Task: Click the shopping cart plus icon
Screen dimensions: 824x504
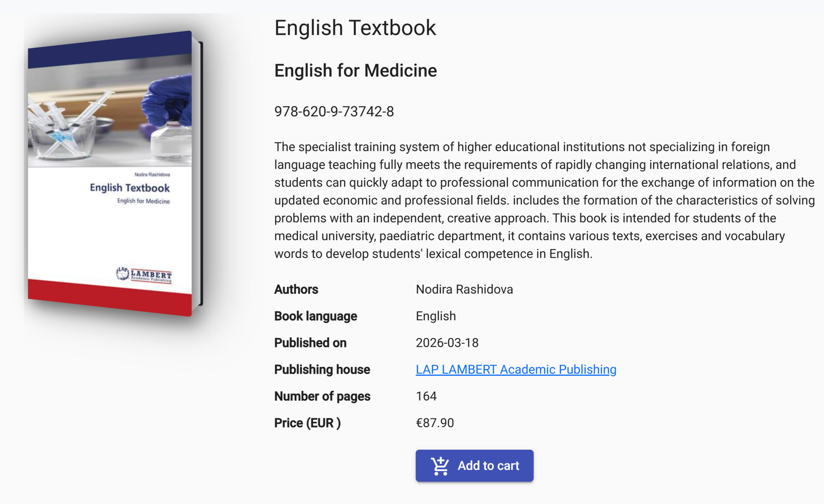Action: 440,466
